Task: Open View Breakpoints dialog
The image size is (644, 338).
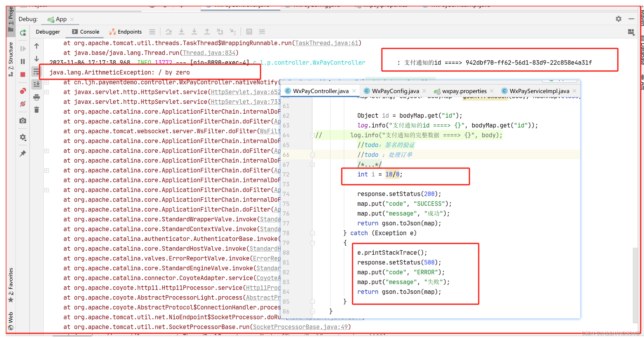Action: click(x=23, y=91)
